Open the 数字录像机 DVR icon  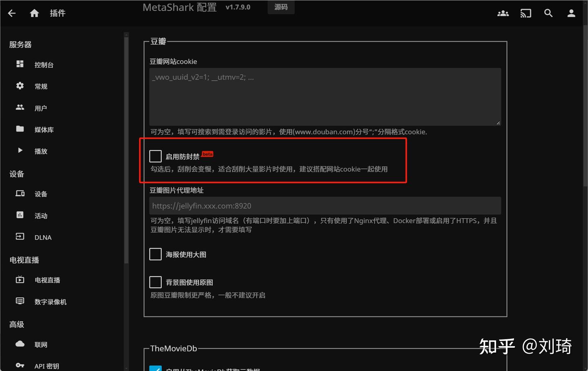[20, 301]
